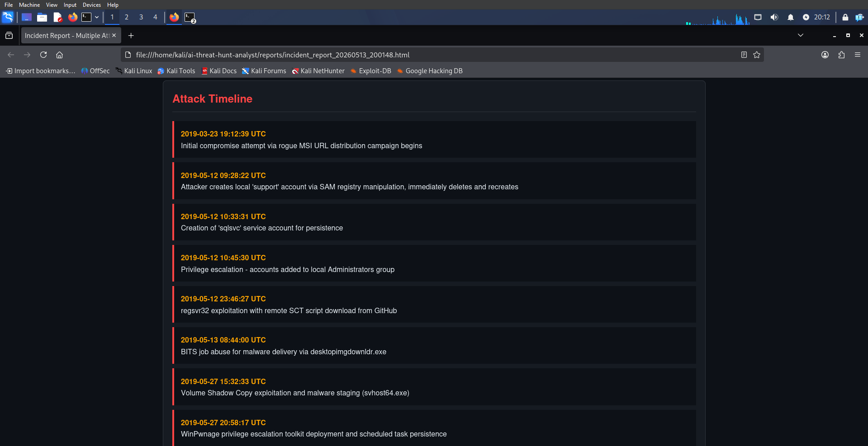Screen dimensions: 868x446
Task: Click the CPU graph monitor in panel
Action: pos(718,19)
